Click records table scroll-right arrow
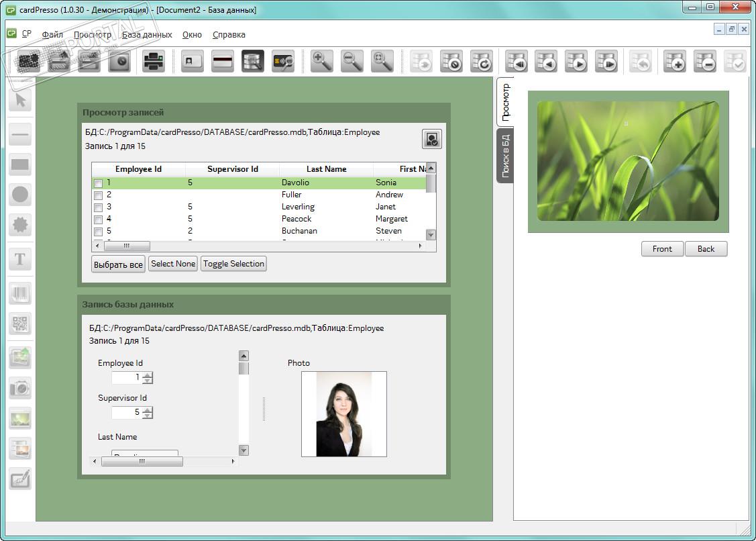This screenshot has height=541, width=756. [421, 246]
